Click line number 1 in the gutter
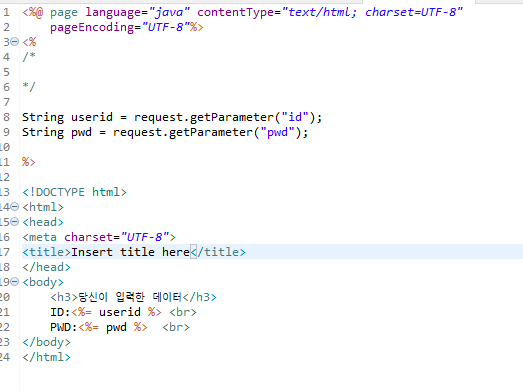This screenshot has width=523, height=391. (6, 12)
